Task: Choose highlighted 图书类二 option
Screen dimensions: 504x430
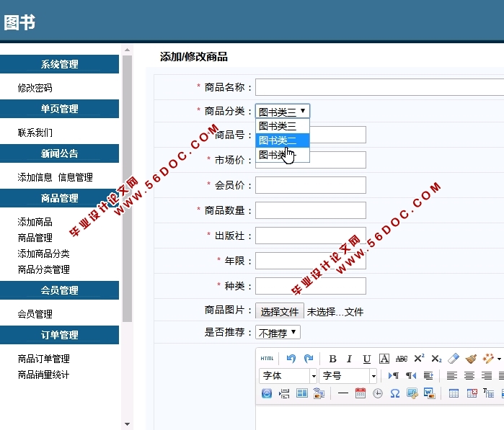Action: (x=283, y=140)
